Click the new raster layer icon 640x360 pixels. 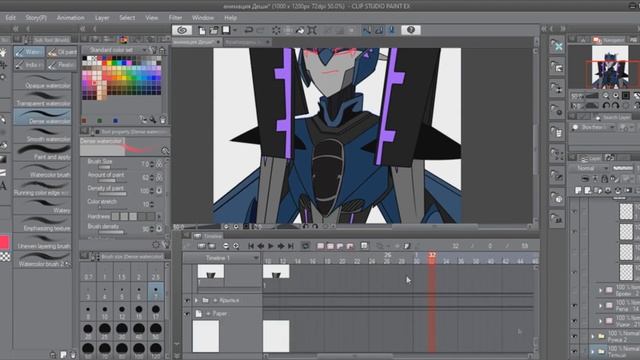tap(578, 190)
